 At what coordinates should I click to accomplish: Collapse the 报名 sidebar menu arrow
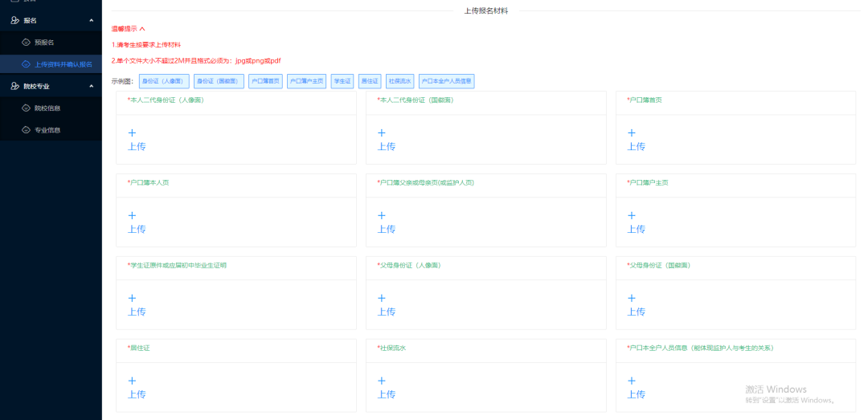point(91,20)
